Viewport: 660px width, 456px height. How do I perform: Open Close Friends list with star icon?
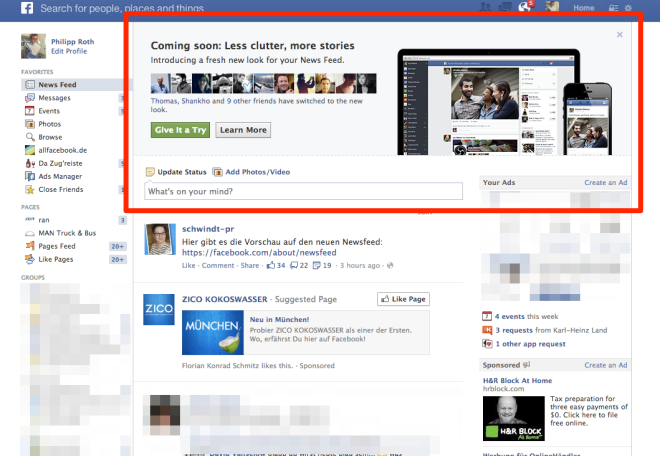tap(61, 189)
